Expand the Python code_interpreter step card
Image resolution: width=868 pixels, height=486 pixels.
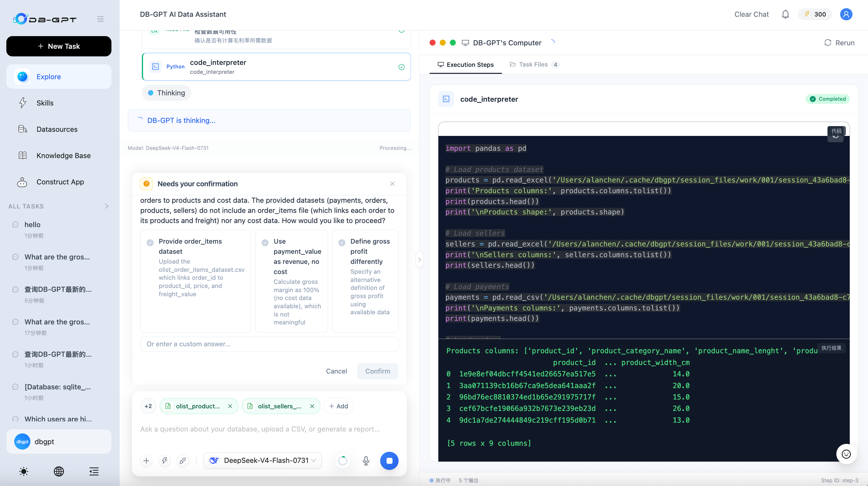click(276, 67)
